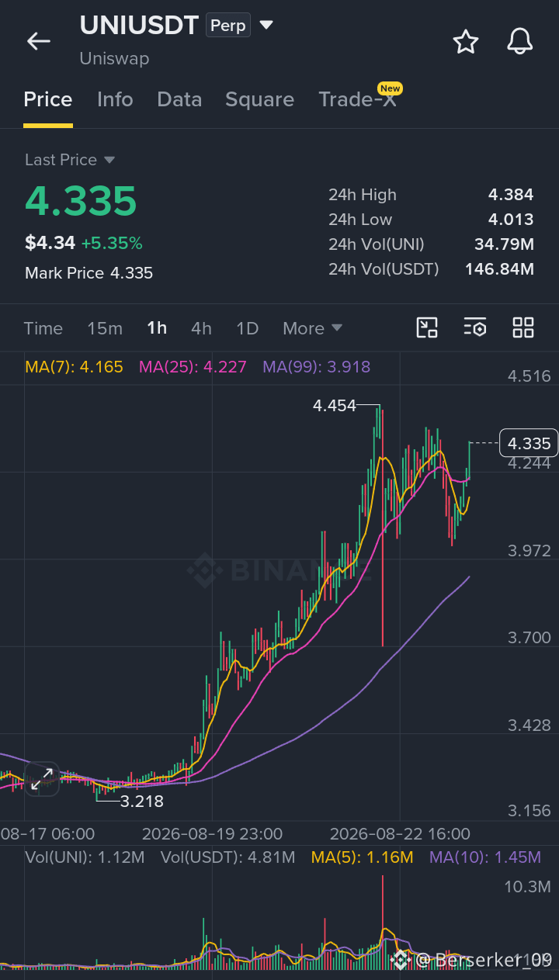This screenshot has height=980, width=559.
Task: Tap the volume MA(10): 1.45M label
Action: tap(485, 857)
